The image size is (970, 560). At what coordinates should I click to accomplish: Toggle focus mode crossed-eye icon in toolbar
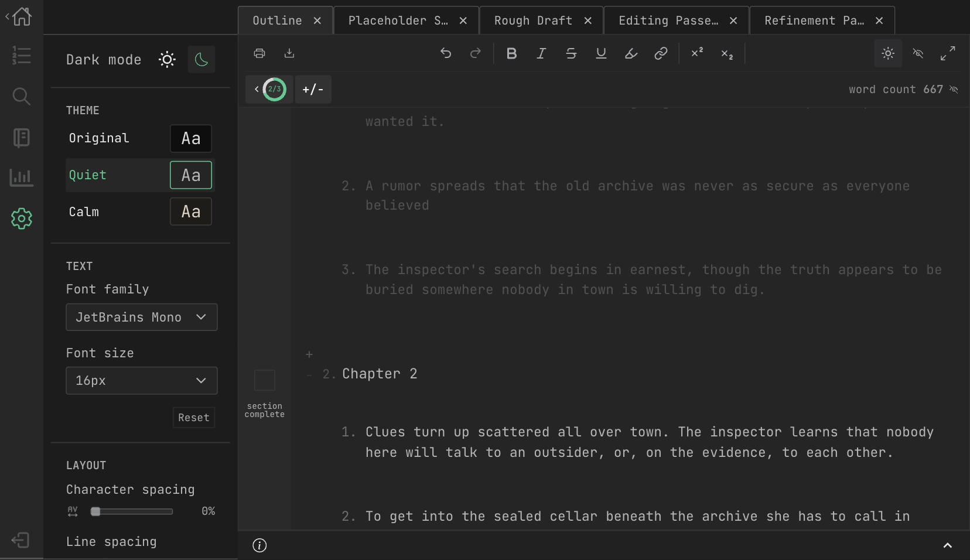point(918,53)
